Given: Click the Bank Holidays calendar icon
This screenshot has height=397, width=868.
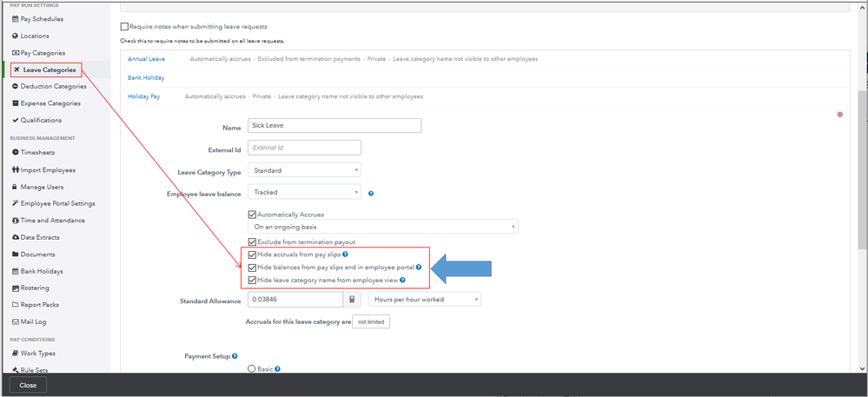Looking at the screenshot, I should coord(16,271).
